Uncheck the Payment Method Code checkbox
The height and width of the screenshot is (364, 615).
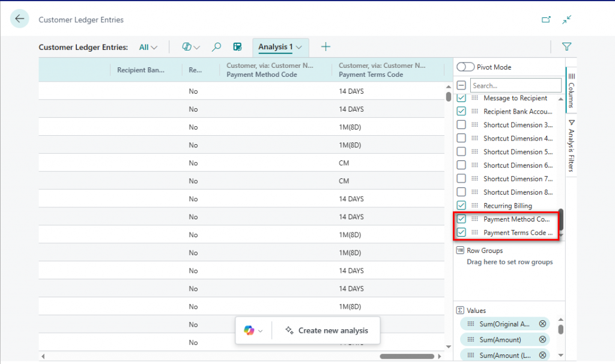(x=461, y=219)
